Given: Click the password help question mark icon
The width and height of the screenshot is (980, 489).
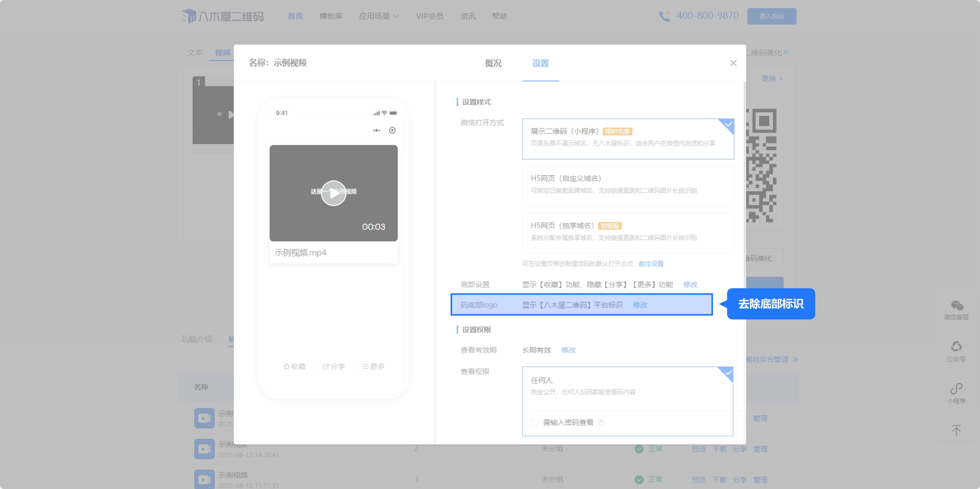Looking at the screenshot, I should 601,422.
